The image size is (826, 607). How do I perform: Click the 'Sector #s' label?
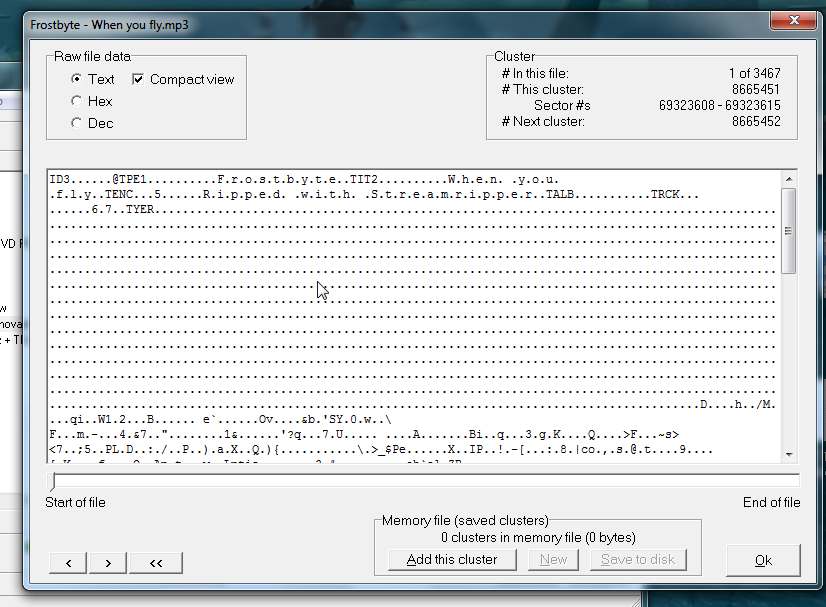coord(562,105)
